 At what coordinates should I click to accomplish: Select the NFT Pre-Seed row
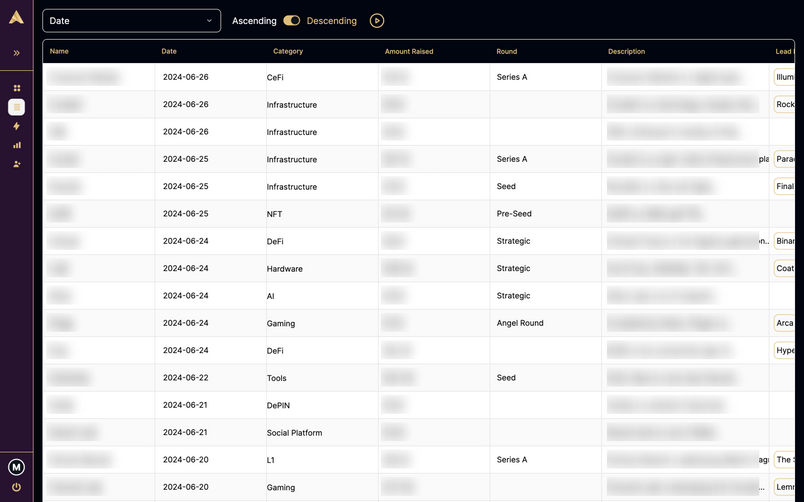(400, 214)
